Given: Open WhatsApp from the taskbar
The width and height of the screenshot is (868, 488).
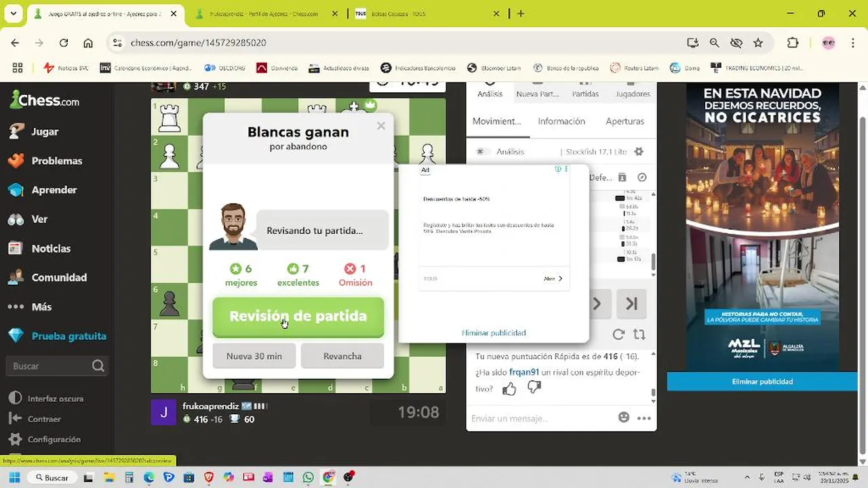Looking at the screenshot, I should coord(309,478).
